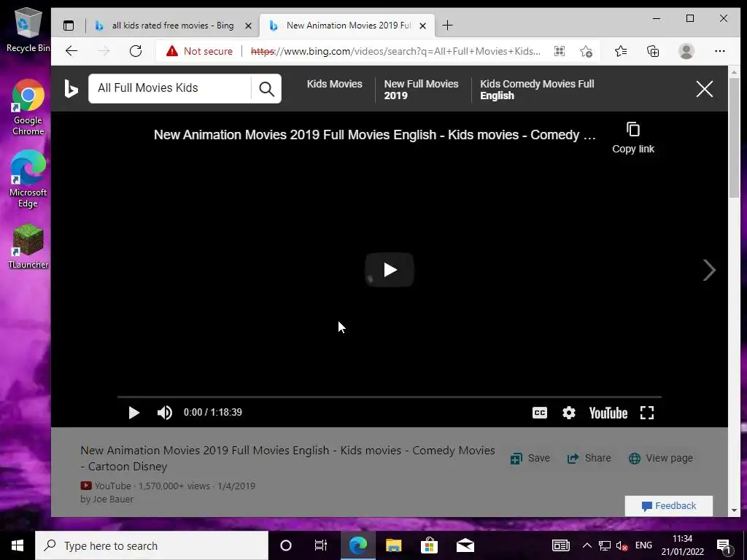747x560 pixels.
Task: Enter fullscreen mode
Action: 646,413
